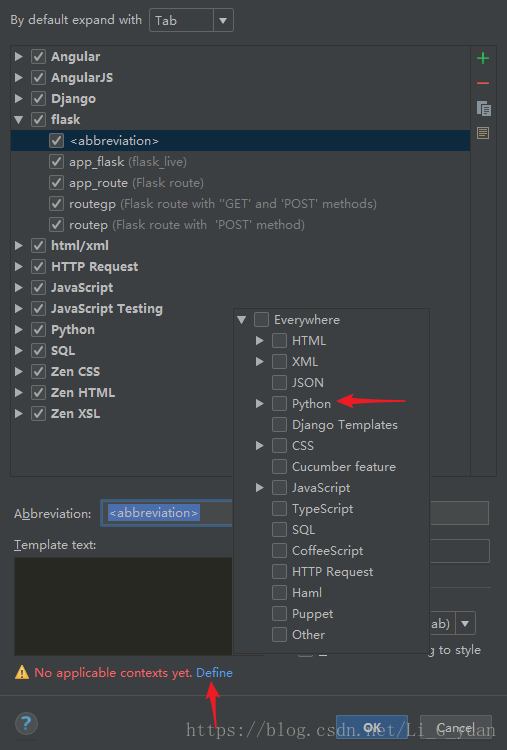Click the duplicate template icon
507x750 pixels.
point(484,109)
